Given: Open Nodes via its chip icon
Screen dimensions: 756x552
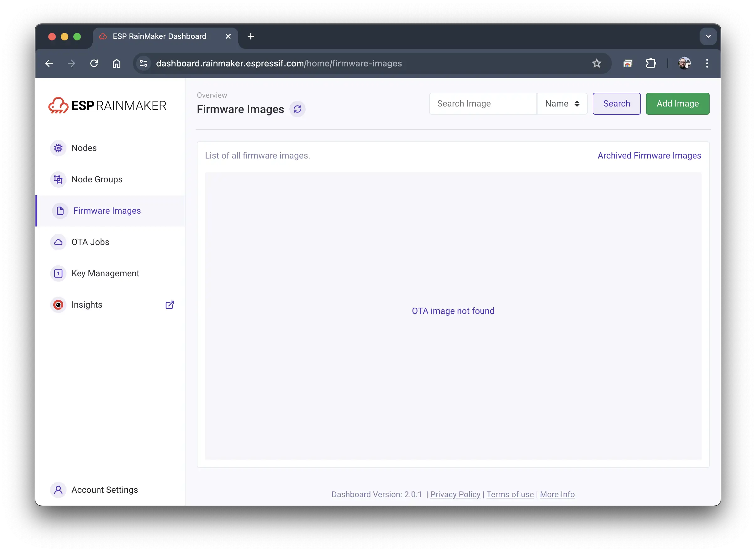Looking at the screenshot, I should coord(59,148).
